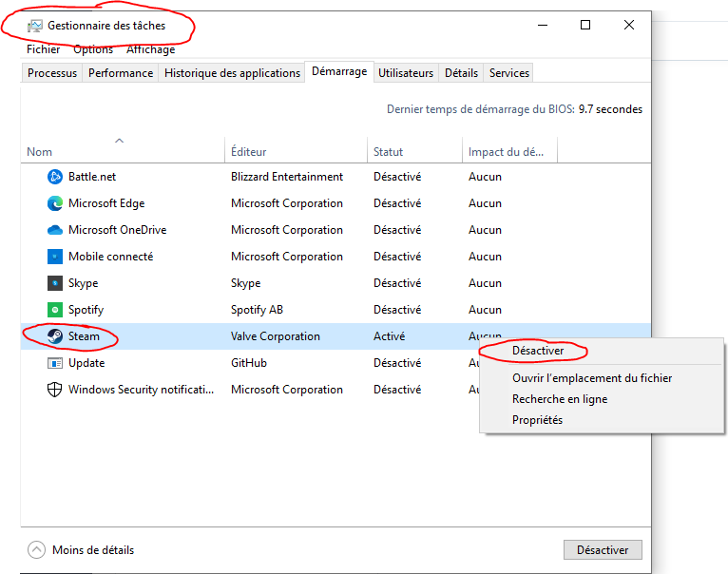Image resolution: width=728 pixels, height=574 pixels.
Task: Click the Steam icon in startup list
Action: tap(55, 336)
